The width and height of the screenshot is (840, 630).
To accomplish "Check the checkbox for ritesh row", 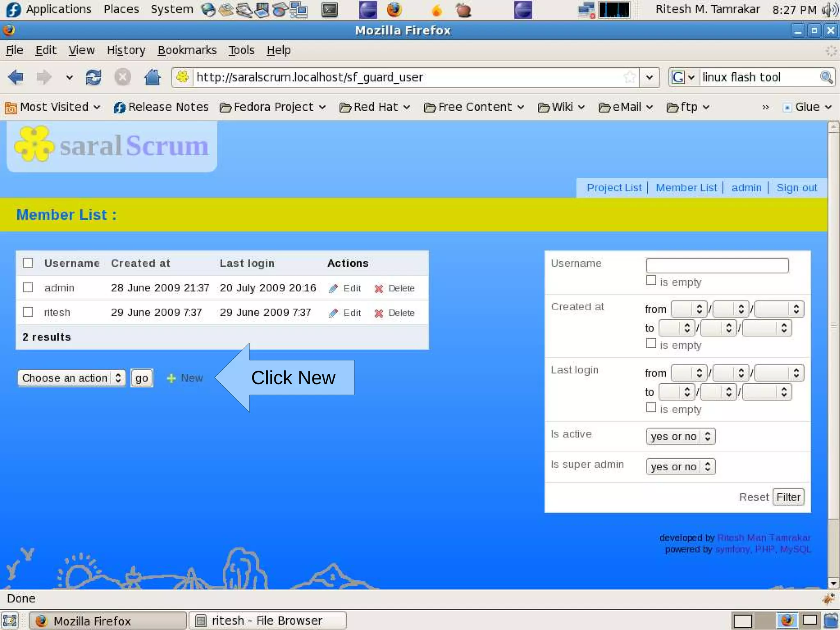I will coord(28,312).
